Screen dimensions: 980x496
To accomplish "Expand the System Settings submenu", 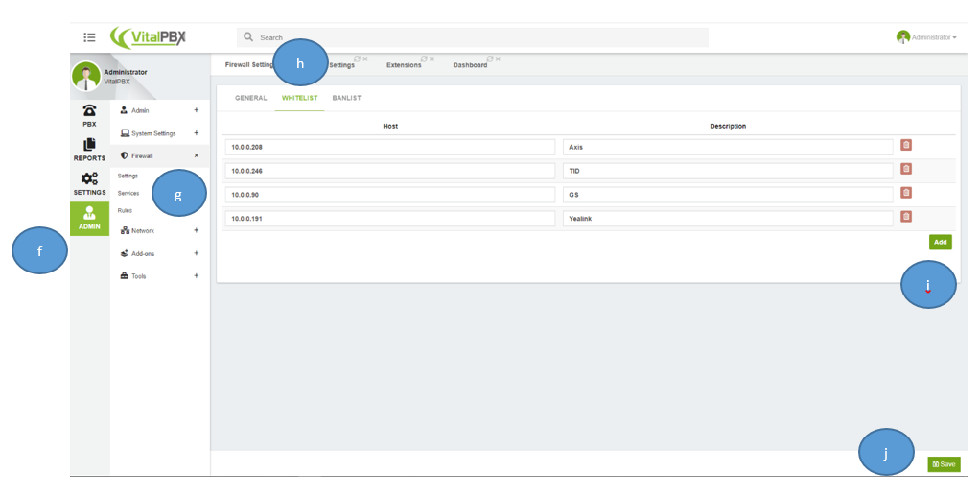I will (x=197, y=133).
